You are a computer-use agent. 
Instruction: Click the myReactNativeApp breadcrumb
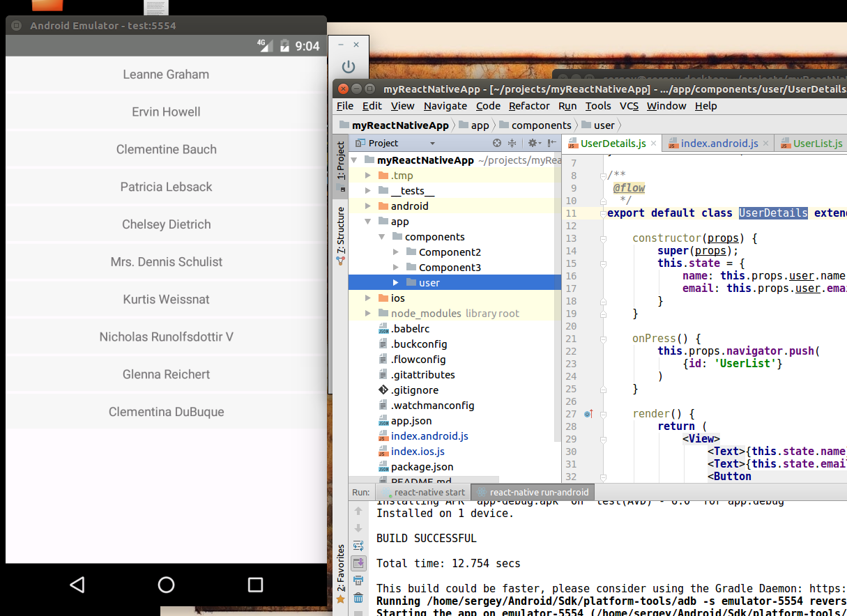tap(394, 125)
